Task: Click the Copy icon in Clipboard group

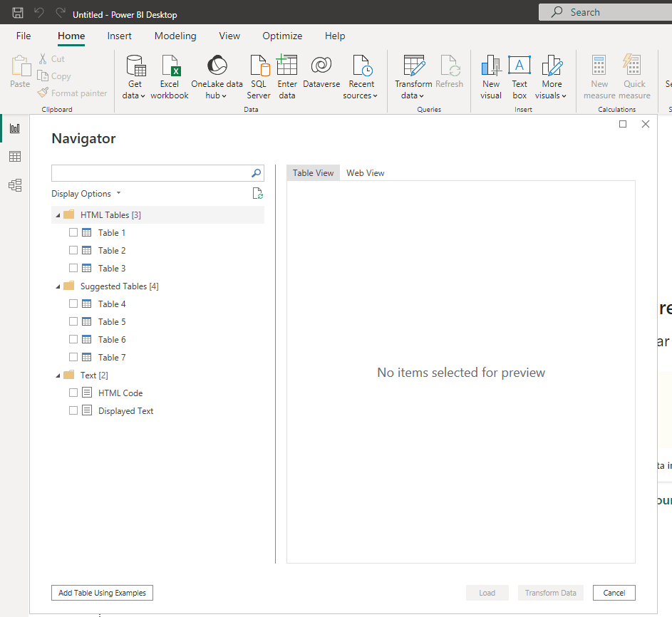Action: [x=43, y=76]
